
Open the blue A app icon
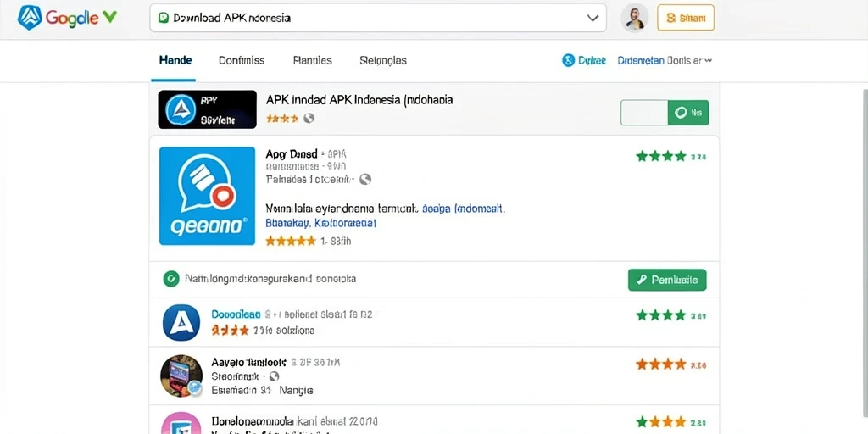tap(181, 322)
